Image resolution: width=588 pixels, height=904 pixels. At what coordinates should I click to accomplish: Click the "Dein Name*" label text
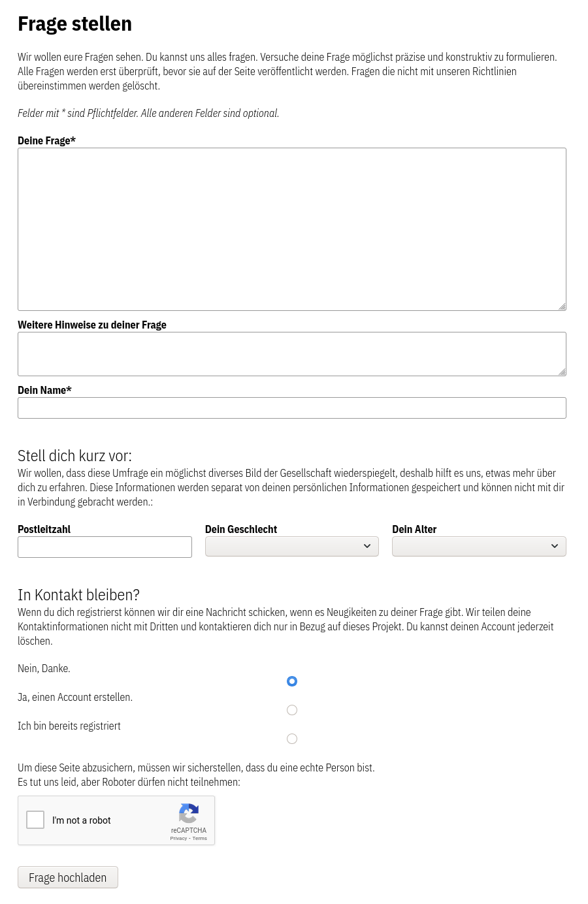44,390
